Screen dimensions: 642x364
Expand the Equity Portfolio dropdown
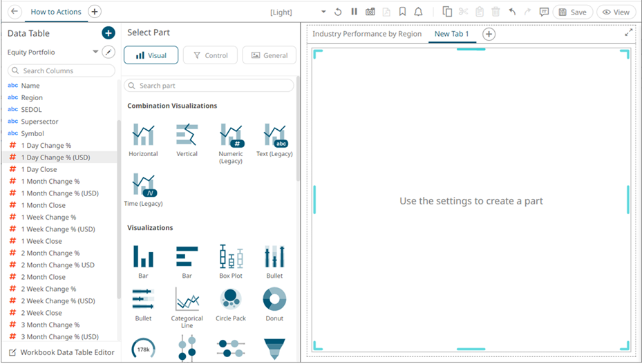tap(95, 52)
